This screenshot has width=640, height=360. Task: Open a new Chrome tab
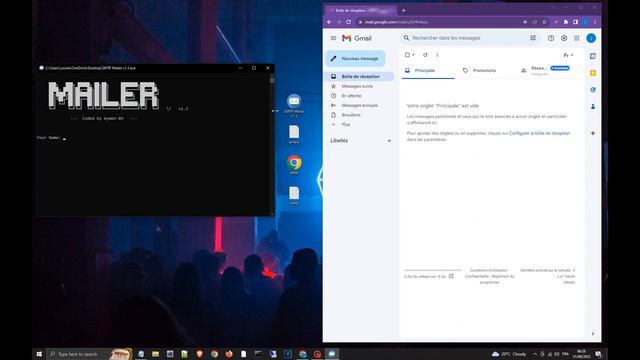(404, 10)
